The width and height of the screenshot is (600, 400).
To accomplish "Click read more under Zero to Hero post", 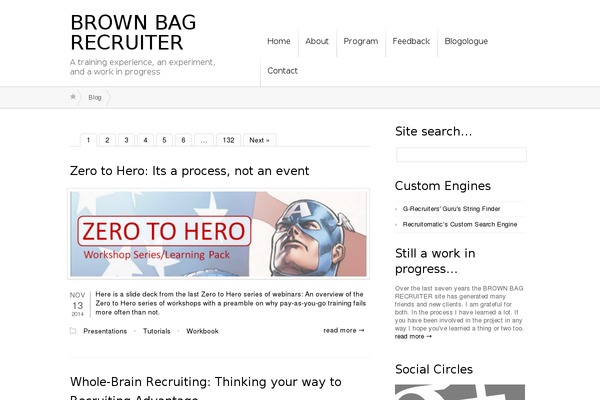I will click(344, 330).
